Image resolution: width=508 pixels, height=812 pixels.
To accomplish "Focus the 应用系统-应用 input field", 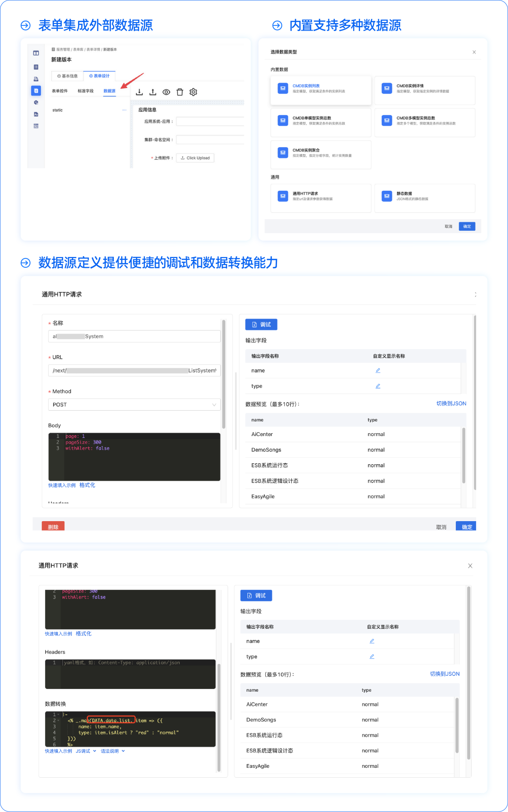I will point(210,121).
